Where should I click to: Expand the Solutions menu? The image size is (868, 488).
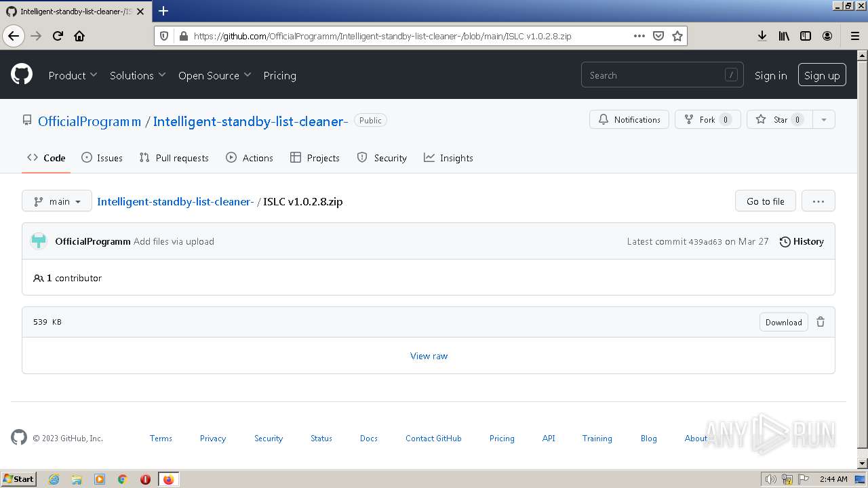pyautogui.click(x=138, y=75)
